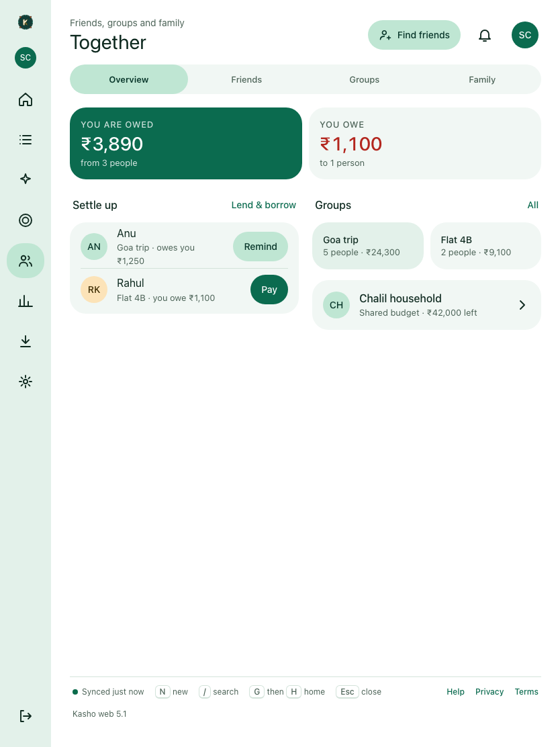Open the home icon in sidebar
The width and height of the screenshot is (560, 747).
point(26,99)
